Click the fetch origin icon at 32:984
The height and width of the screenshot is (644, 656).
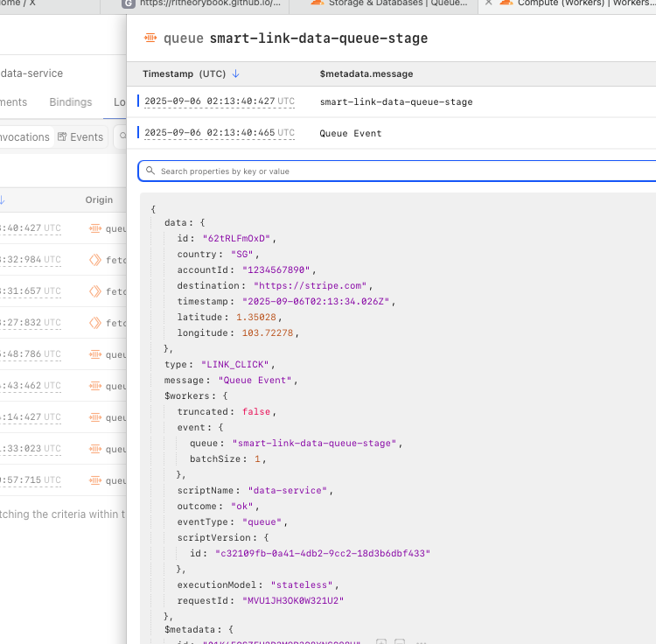coord(96,260)
